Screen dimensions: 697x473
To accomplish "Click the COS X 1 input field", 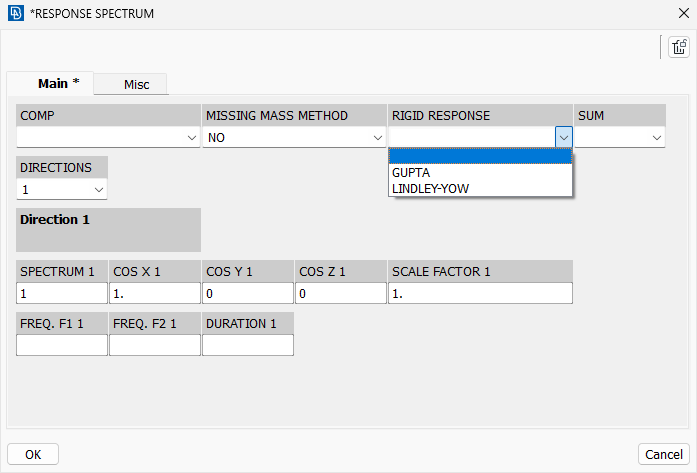I will click(155, 293).
